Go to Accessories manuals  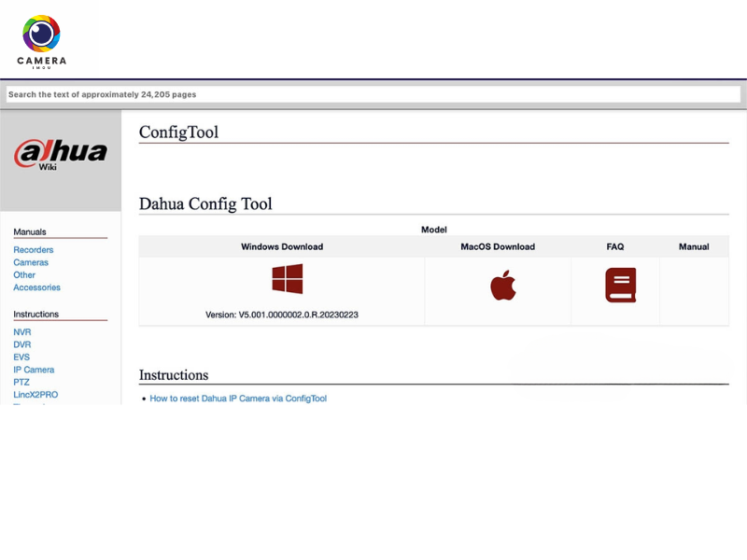coord(36,287)
